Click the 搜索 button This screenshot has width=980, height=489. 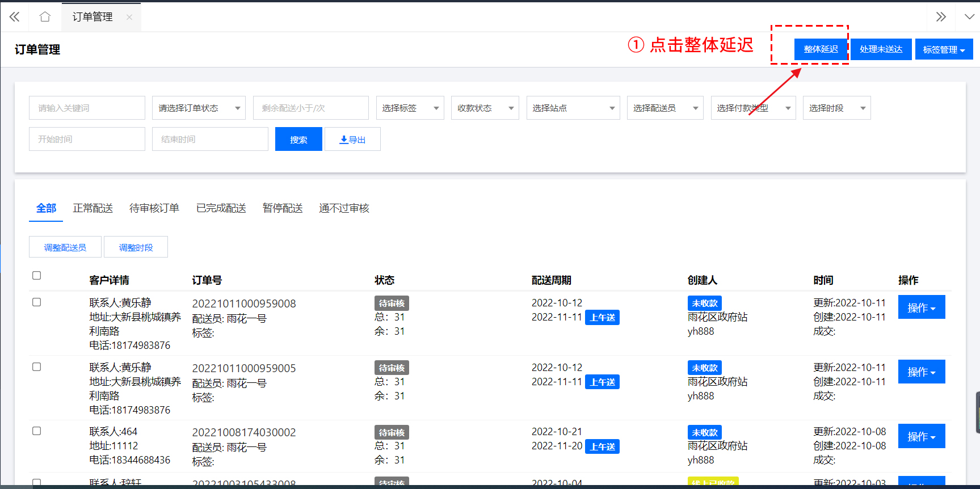click(x=298, y=140)
